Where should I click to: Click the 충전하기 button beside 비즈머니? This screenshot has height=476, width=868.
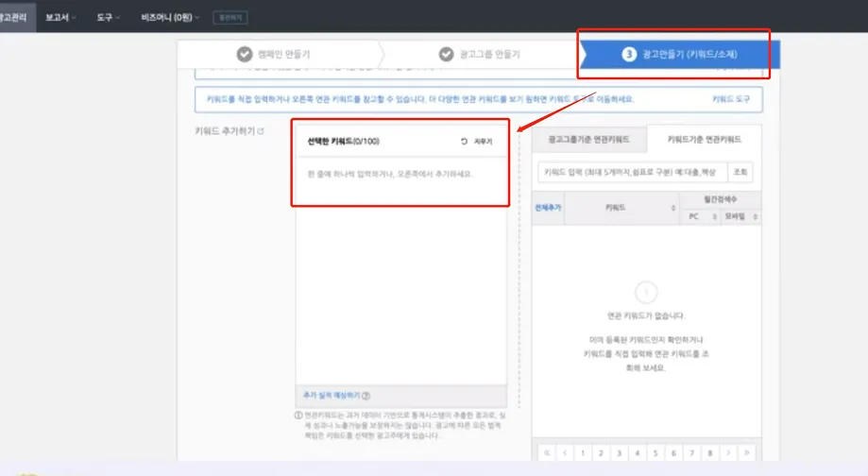(x=230, y=18)
